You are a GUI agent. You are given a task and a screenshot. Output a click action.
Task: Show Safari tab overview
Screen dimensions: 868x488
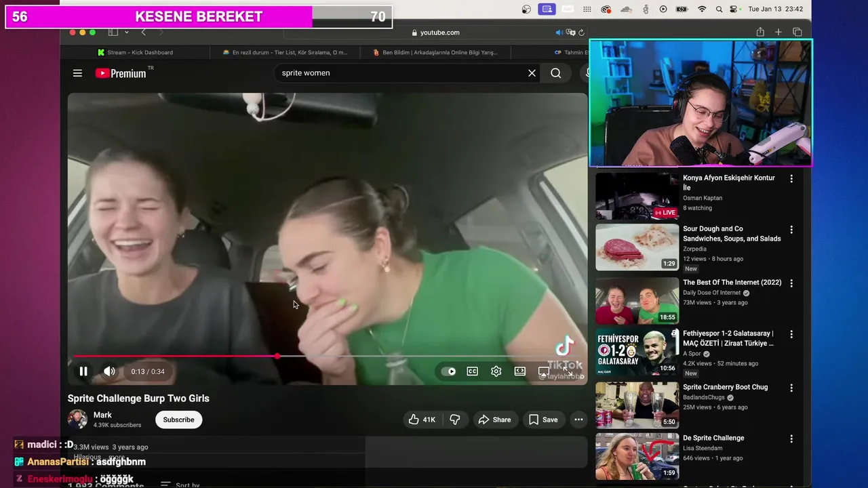tap(797, 32)
